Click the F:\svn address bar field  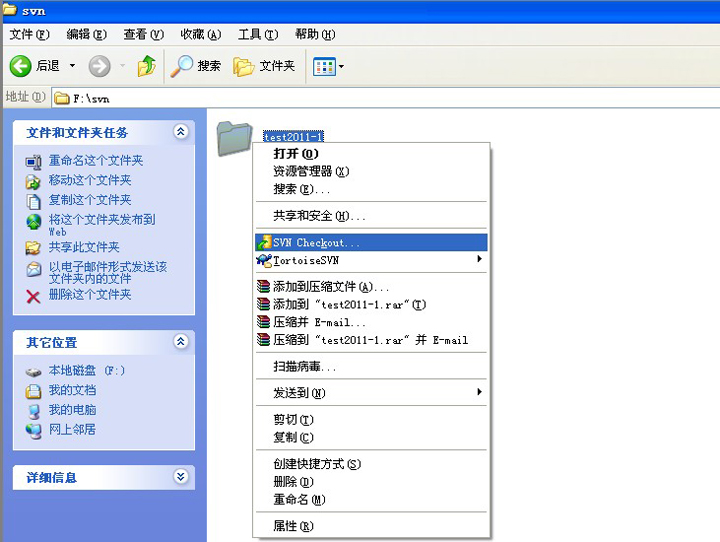tap(386, 98)
